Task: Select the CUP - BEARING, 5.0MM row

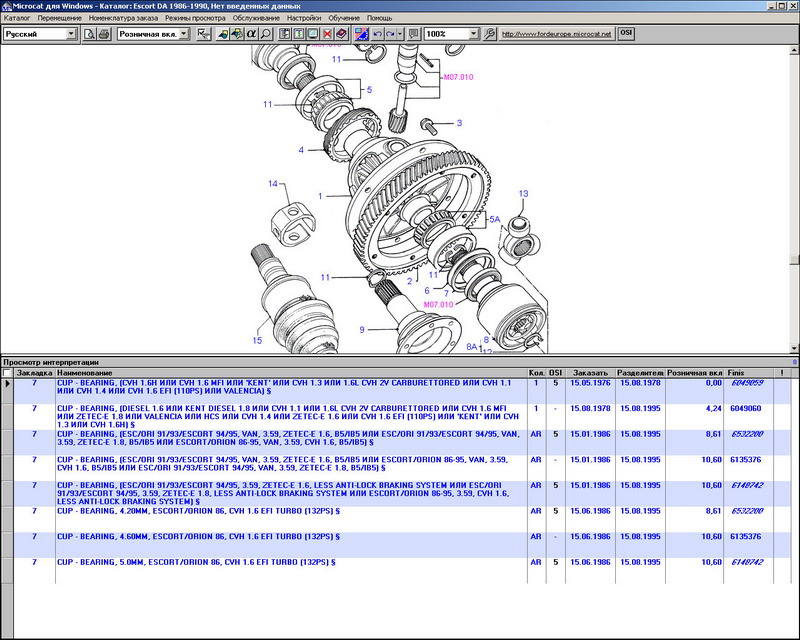Action: 403,570
